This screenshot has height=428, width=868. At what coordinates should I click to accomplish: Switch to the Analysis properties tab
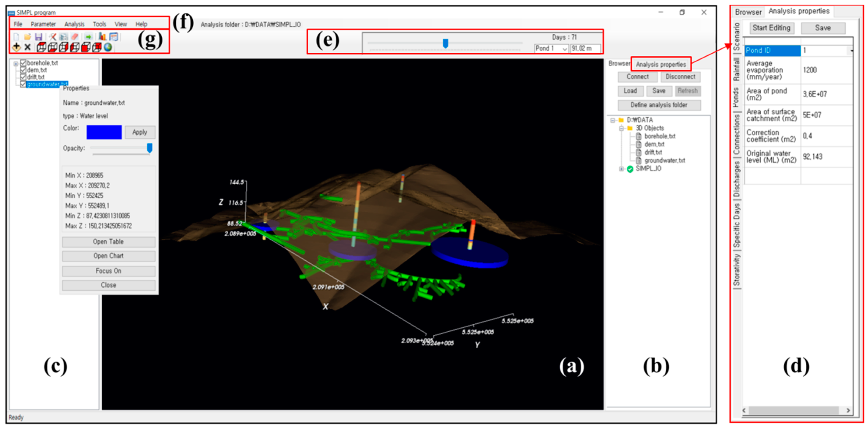pos(660,64)
